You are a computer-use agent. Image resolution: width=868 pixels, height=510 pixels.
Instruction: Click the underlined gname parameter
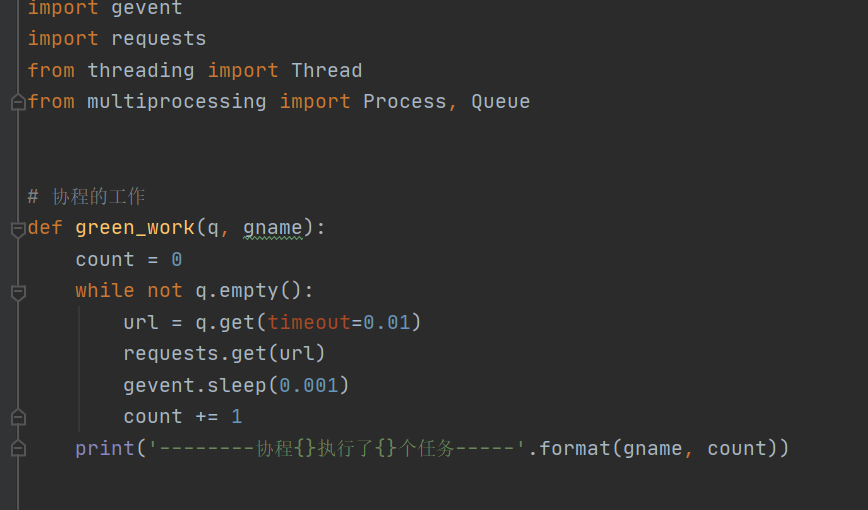pyautogui.click(x=272, y=228)
